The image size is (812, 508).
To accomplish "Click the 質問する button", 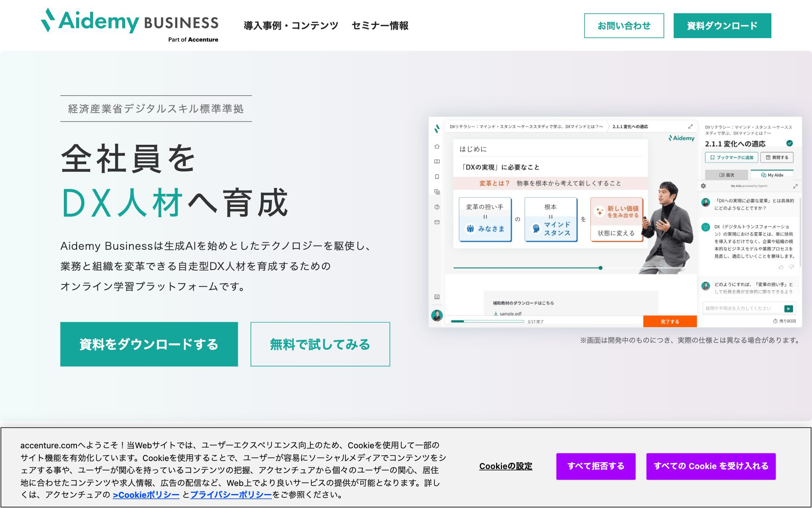I will coord(777,157).
